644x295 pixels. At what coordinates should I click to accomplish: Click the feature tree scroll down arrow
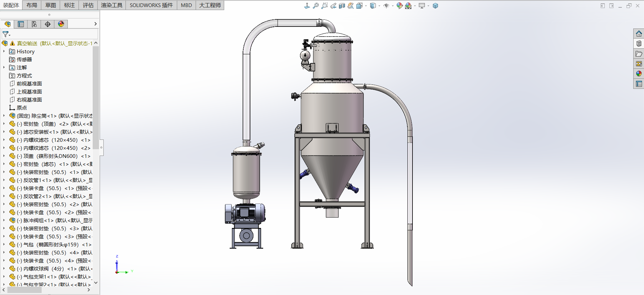click(96, 283)
